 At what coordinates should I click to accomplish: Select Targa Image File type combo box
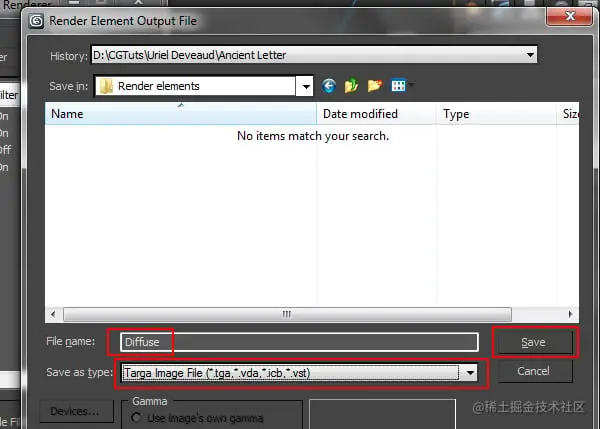coord(300,373)
